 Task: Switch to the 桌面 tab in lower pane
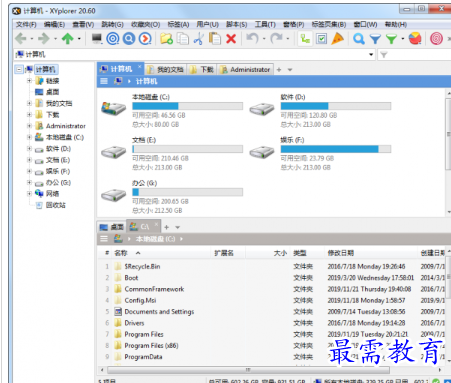[x=112, y=227]
